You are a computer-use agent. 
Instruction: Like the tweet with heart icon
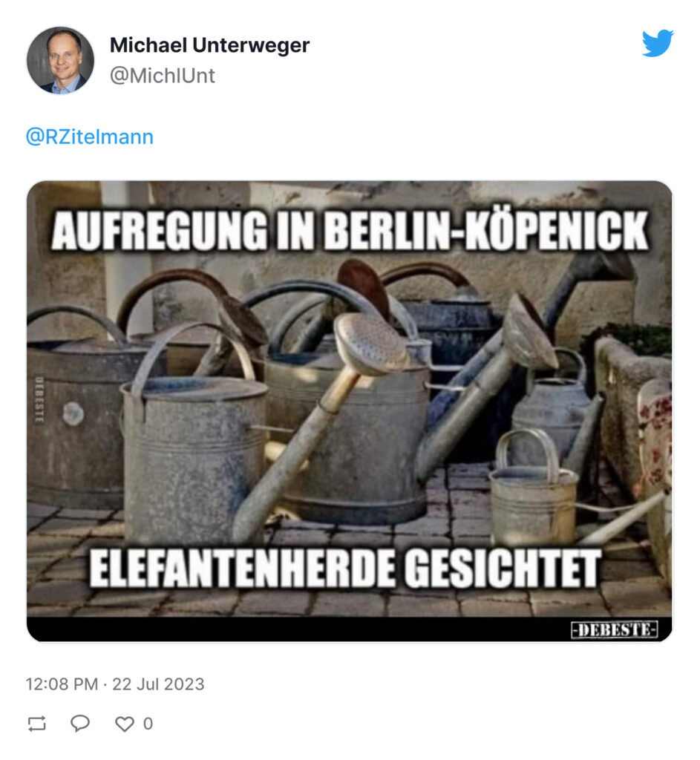[x=124, y=724]
